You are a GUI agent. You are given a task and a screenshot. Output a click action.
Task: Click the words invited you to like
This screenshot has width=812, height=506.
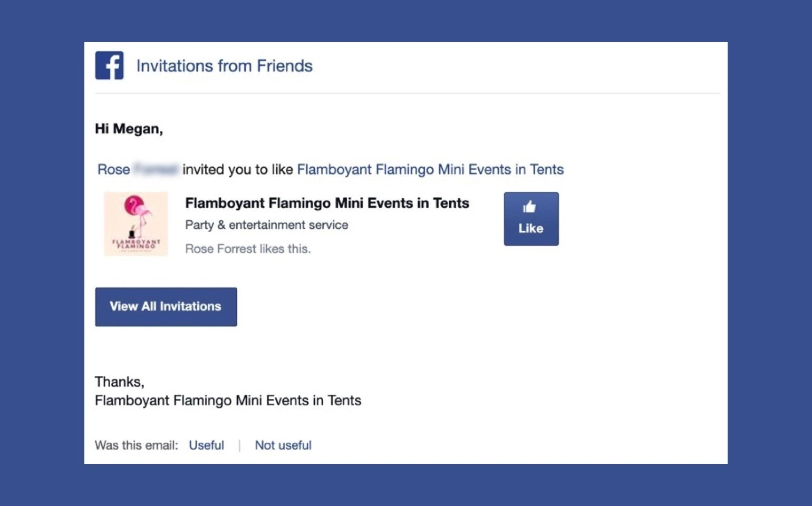(x=237, y=170)
